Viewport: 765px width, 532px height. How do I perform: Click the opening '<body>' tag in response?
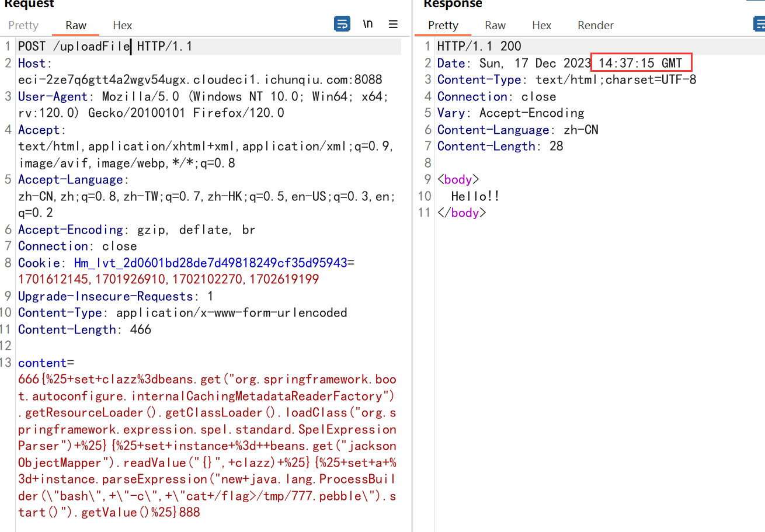[458, 179]
